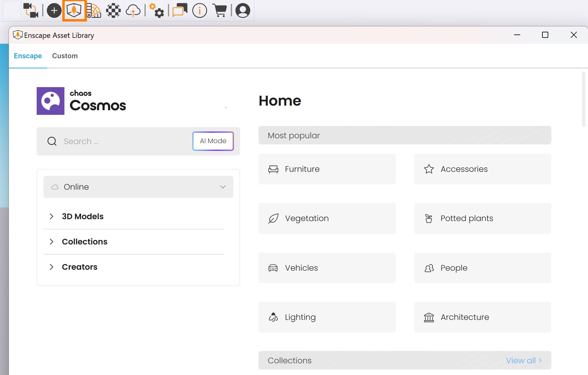
Task: Expand the Collections section in sidebar
Action: coord(134,242)
